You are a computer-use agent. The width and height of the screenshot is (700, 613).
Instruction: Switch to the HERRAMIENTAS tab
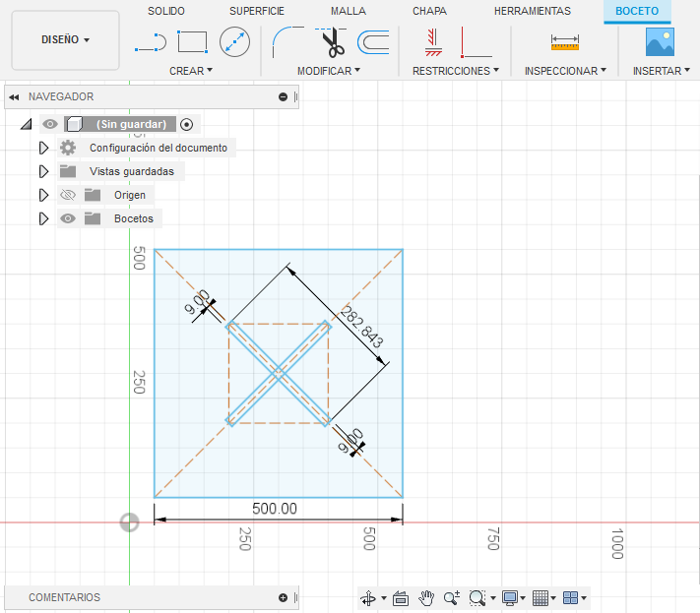533,11
